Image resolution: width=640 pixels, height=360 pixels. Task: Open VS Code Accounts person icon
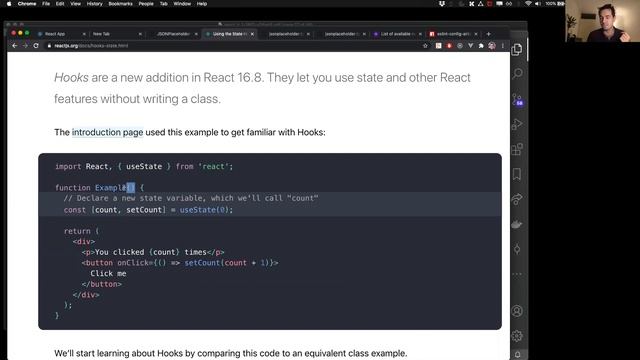coord(517,311)
